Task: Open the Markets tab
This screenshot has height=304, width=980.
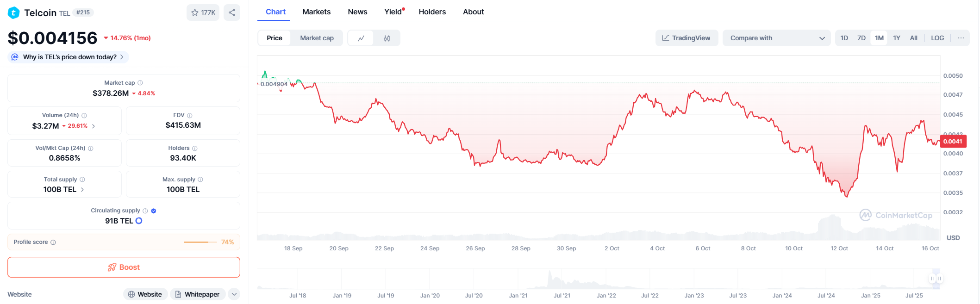Action: [x=317, y=12]
